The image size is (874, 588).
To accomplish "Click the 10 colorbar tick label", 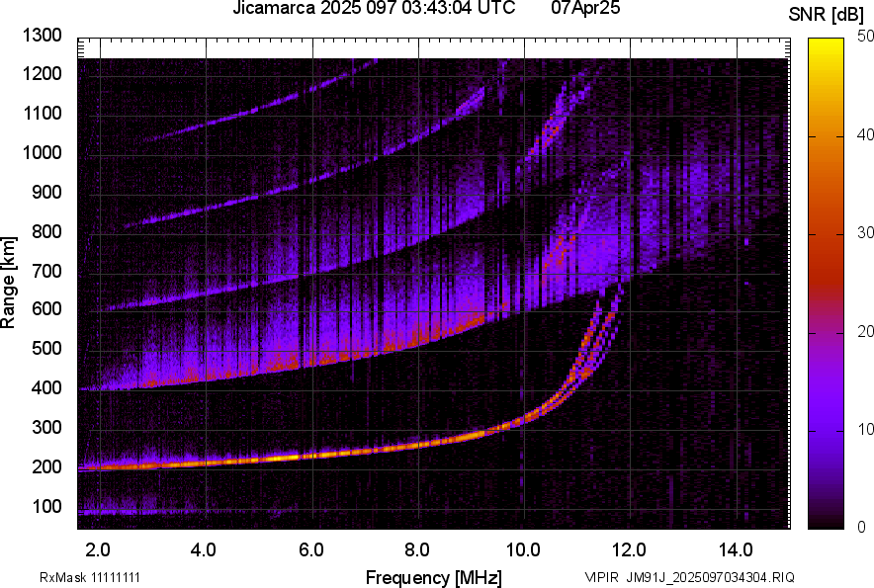I will pos(866,430).
